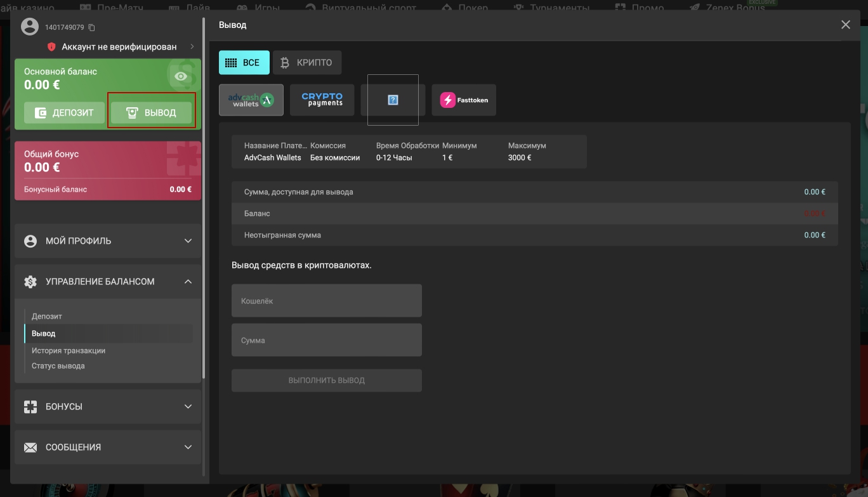The width and height of the screenshot is (868, 497).
Task: Click the unknown payment method placeholder
Action: pos(393,100)
